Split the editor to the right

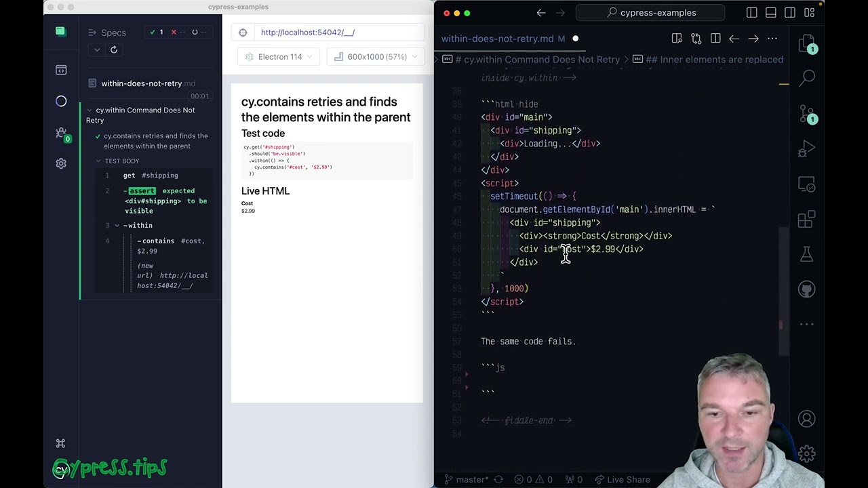pyautogui.click(x=715, y=39)
